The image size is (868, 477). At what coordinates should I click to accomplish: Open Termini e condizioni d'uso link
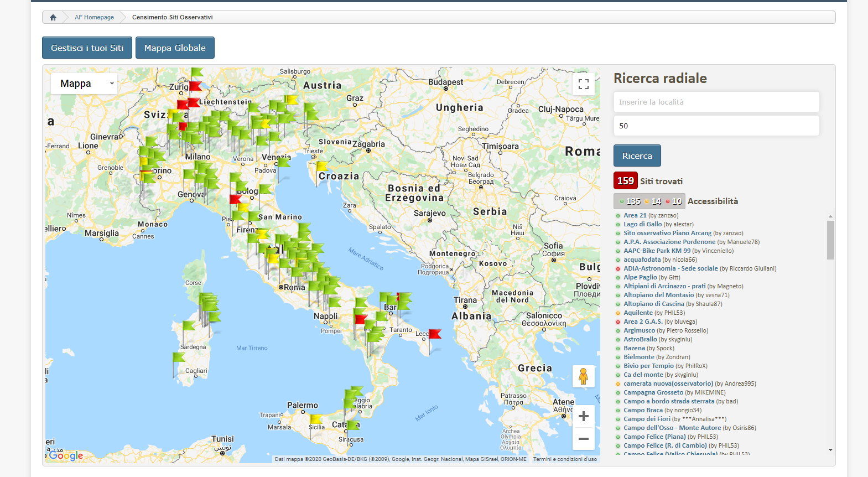coord(565,459)
